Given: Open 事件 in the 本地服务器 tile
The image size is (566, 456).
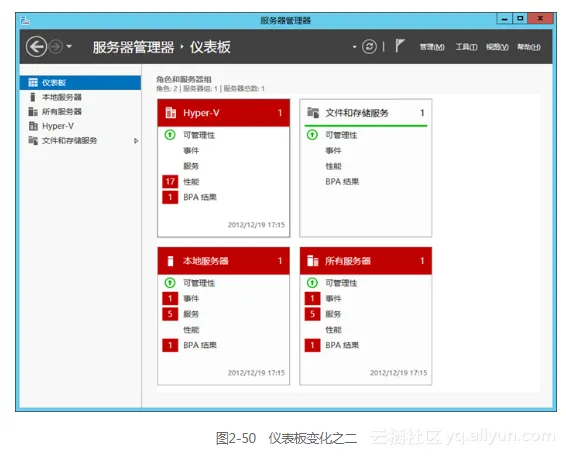Looking at the screenshot, I should click(x=191, y=299).
